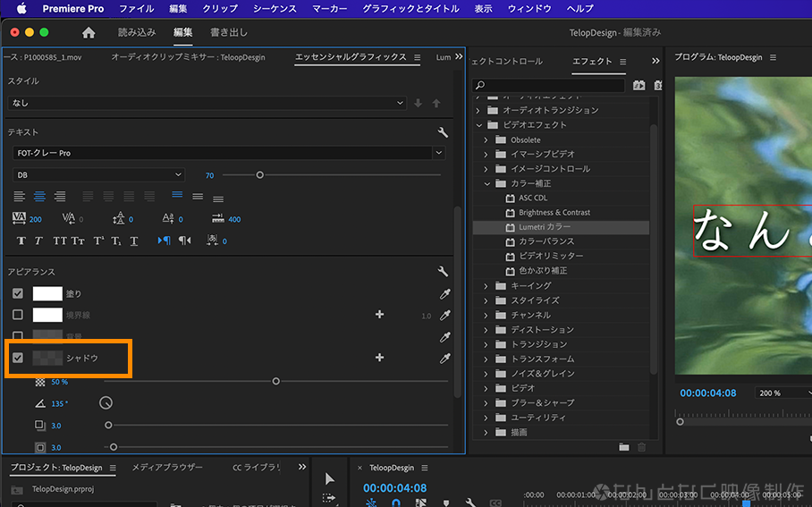Go to the Home screen icon
This screenshot has height=507, width=812.
(x=89, y=32)
